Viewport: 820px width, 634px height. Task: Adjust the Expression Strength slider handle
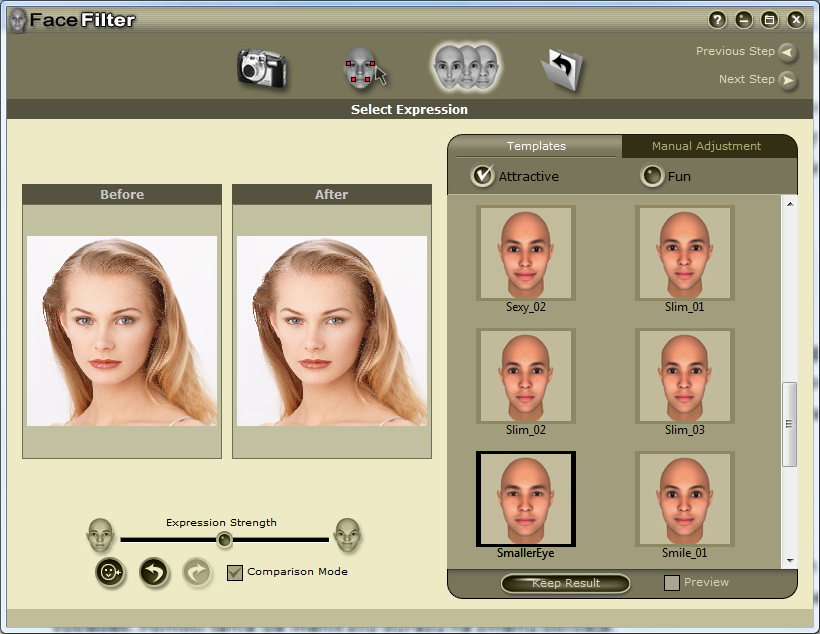coord(224,539)
